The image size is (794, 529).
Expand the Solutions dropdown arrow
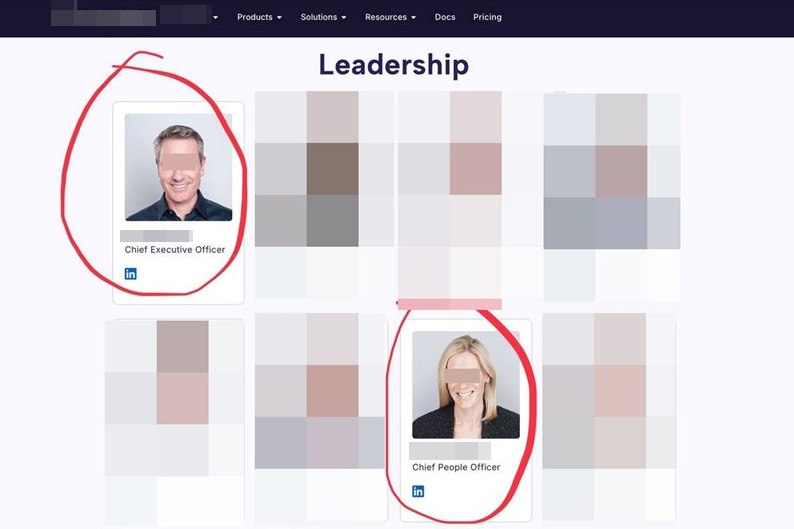point(344,17)
